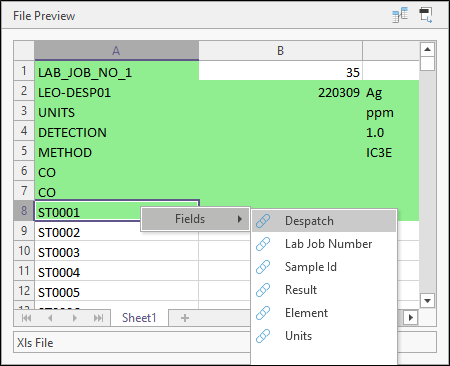This screenshot has width=450, height=366.
Task: Select cell with value 35
Action: tap(280, 72)
